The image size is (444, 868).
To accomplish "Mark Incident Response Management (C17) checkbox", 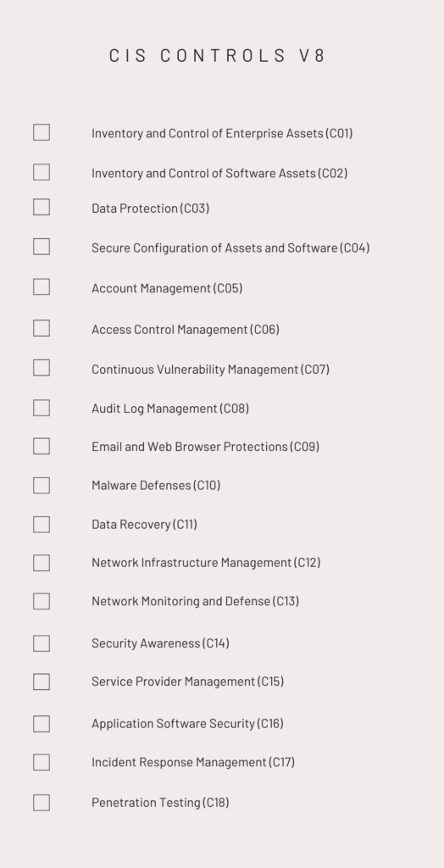I will point(42,762).
